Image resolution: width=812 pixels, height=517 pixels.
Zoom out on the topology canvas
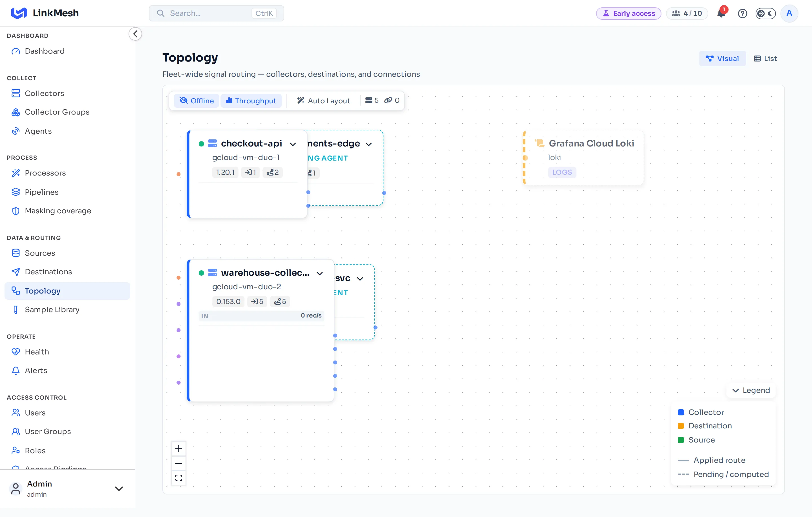(x=179, y=463)
